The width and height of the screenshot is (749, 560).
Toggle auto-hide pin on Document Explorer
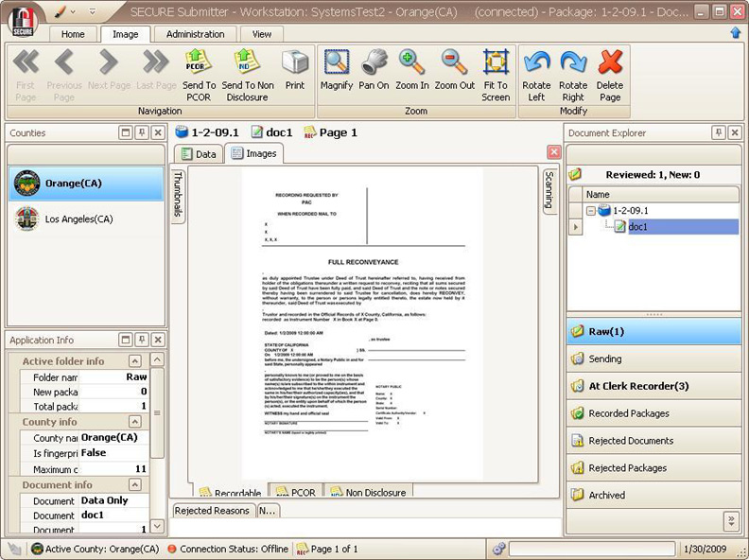click(x=719, y=133)
